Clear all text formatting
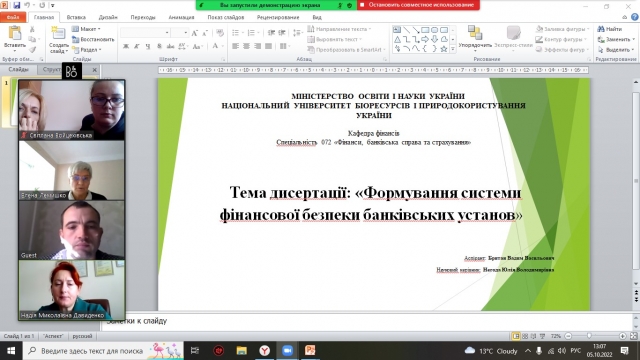This screenshot has width=640, height=360. click(x=220, y=33)
